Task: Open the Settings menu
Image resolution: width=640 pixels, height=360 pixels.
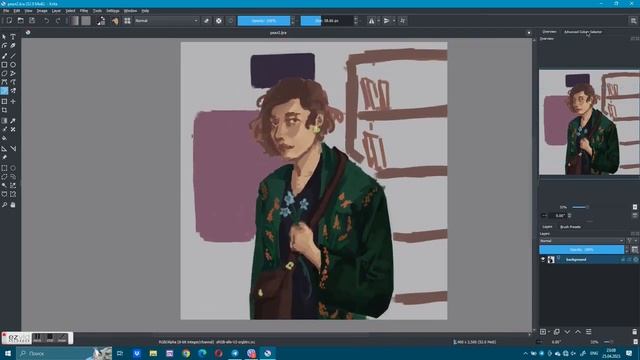Action: (x=113, y=11)
